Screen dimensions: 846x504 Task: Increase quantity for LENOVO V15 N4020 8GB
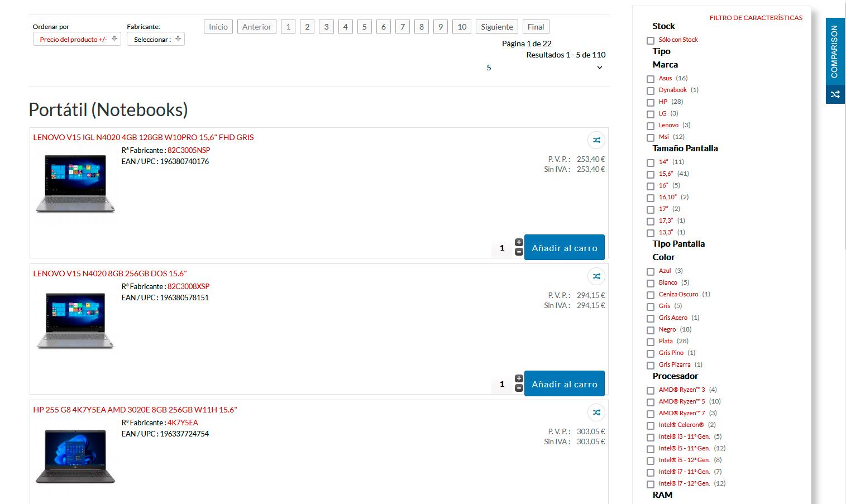click(519, 378)
